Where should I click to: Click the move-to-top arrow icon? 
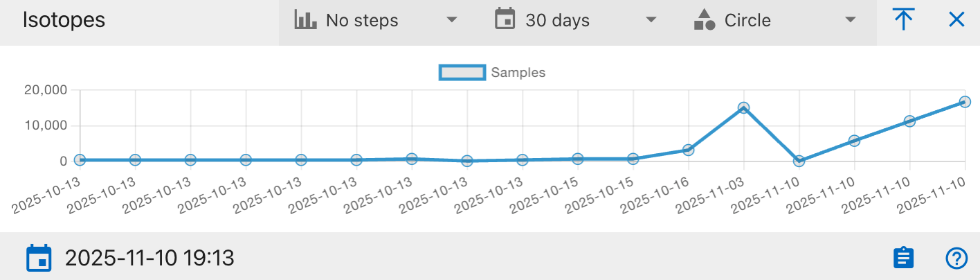pyautogui.click(x=902, y=20)
